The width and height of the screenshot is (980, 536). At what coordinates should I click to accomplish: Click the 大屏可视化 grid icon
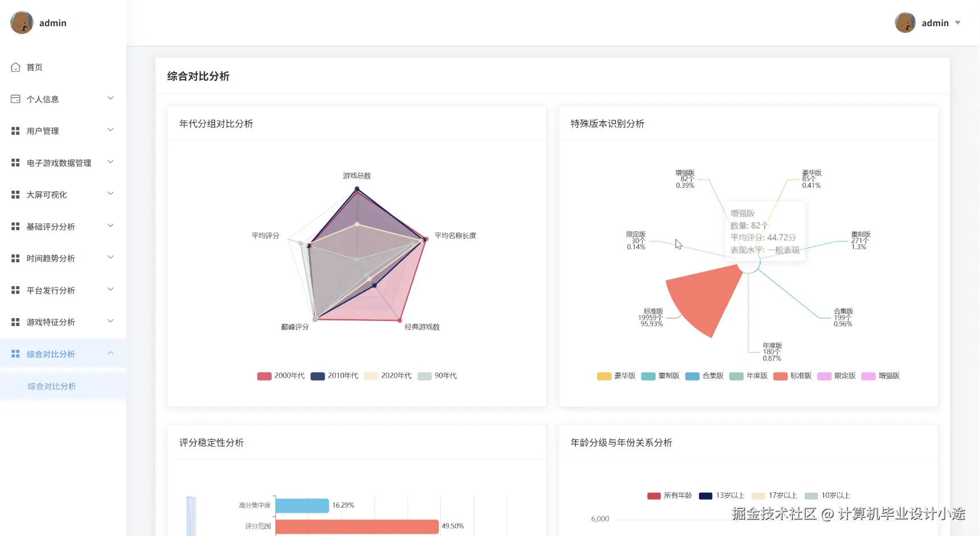[x=15, y=195]
